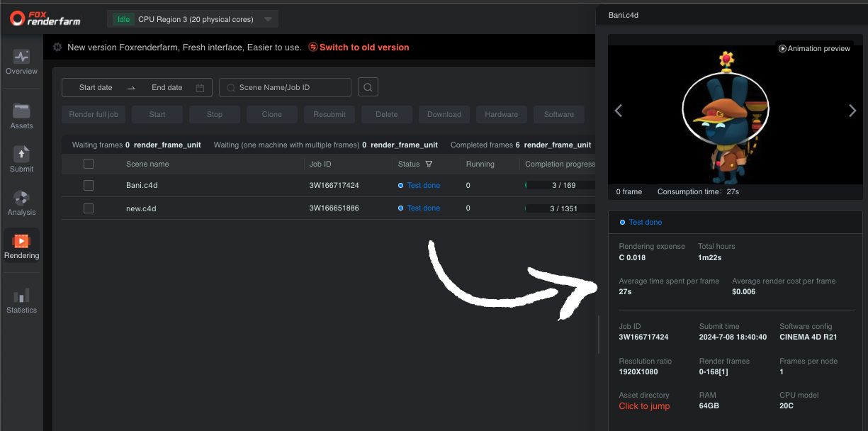Click the Idle status badge
Image resolution: width=868 pixels, height=431 pixels.
tap(122, 19)
